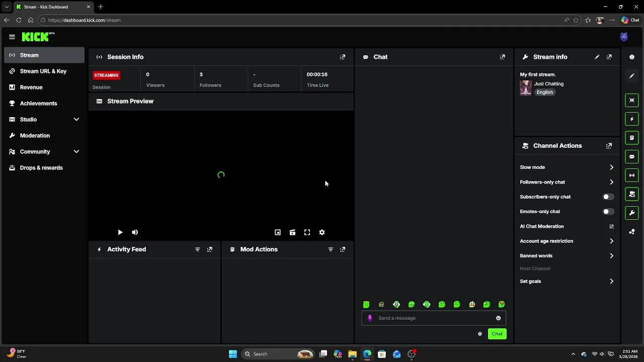Pop out the Chat panel
This screenshot has height=362, width=644.
tap(502, 57)
